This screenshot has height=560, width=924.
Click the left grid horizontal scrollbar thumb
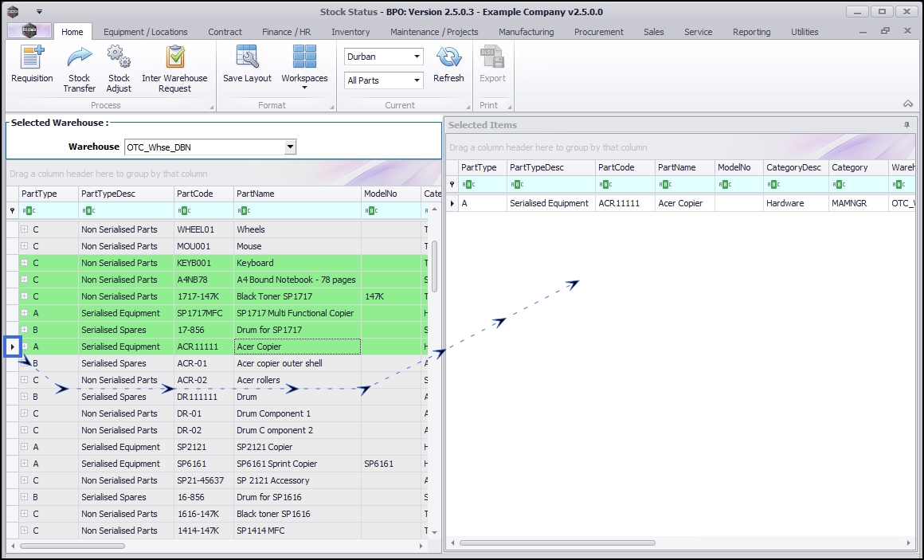point(72,546)
